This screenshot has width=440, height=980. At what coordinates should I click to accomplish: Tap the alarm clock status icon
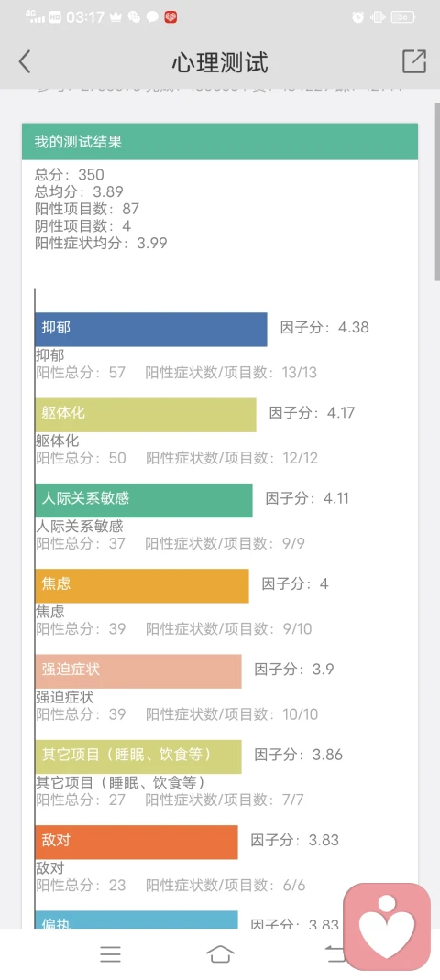[358, 17]
